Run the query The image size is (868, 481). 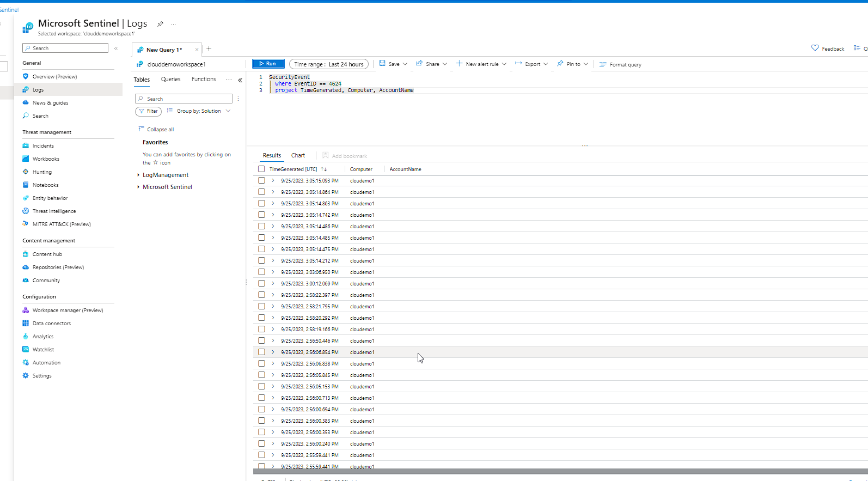pyautogui.click(x=268, y=64)
